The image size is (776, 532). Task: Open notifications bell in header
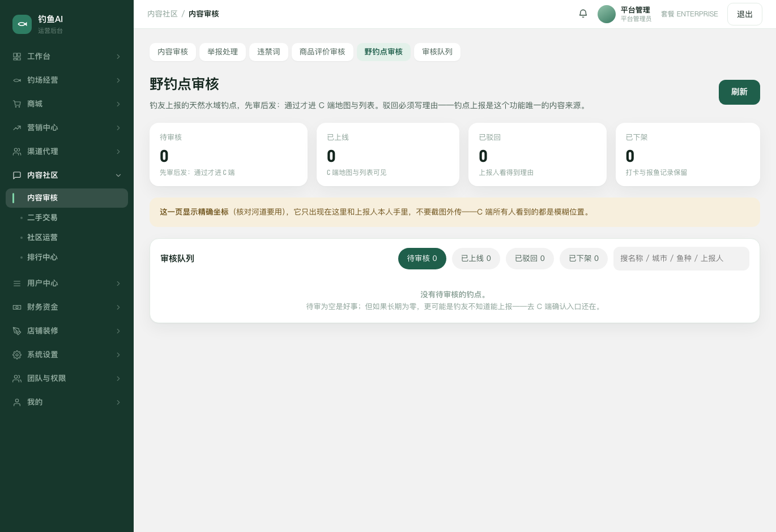pyautogui.click(x=583, y=14)
